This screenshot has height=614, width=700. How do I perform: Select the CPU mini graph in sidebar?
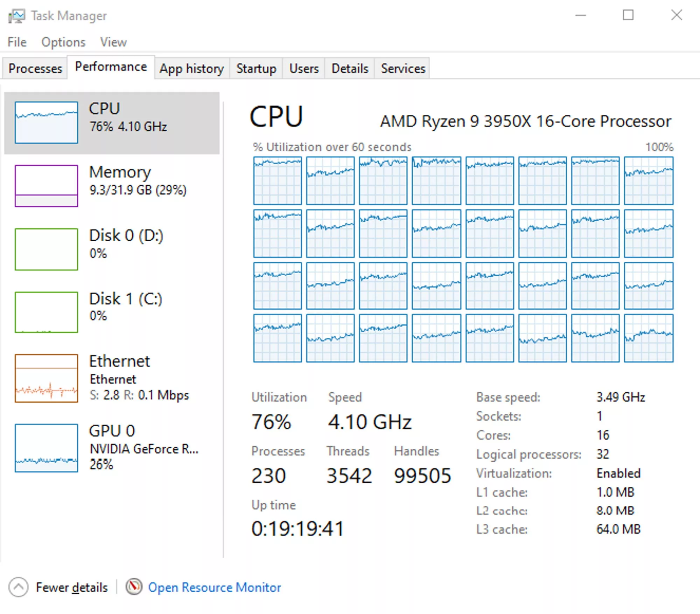pos(46,123)
